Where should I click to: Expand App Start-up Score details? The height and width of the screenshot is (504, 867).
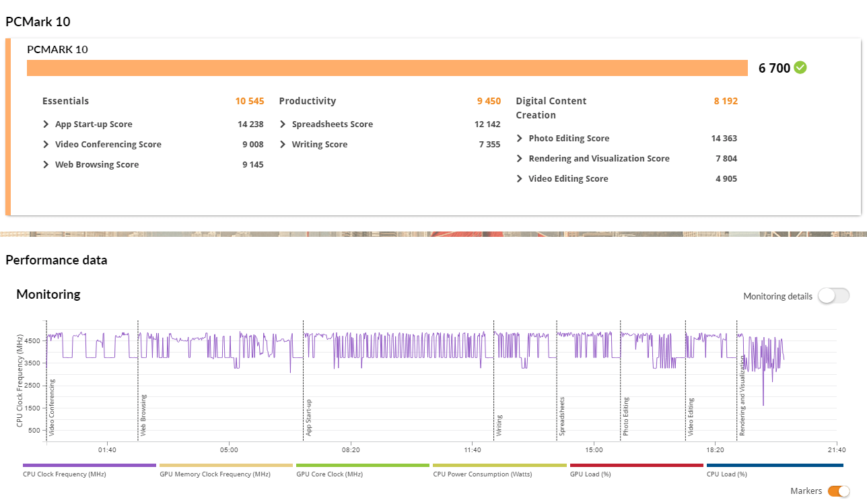(x=46, y=124)
